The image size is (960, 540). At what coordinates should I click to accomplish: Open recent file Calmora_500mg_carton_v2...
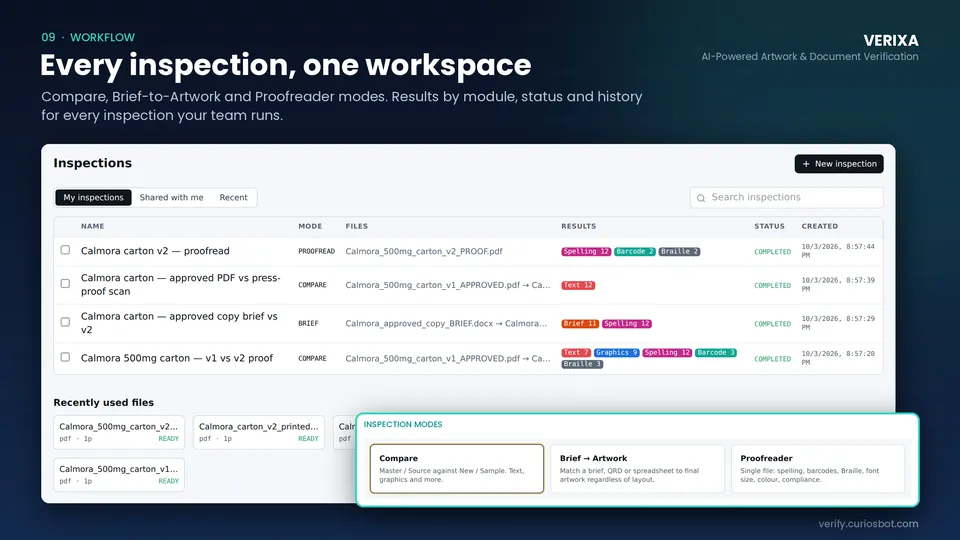(x=119, y=432)
